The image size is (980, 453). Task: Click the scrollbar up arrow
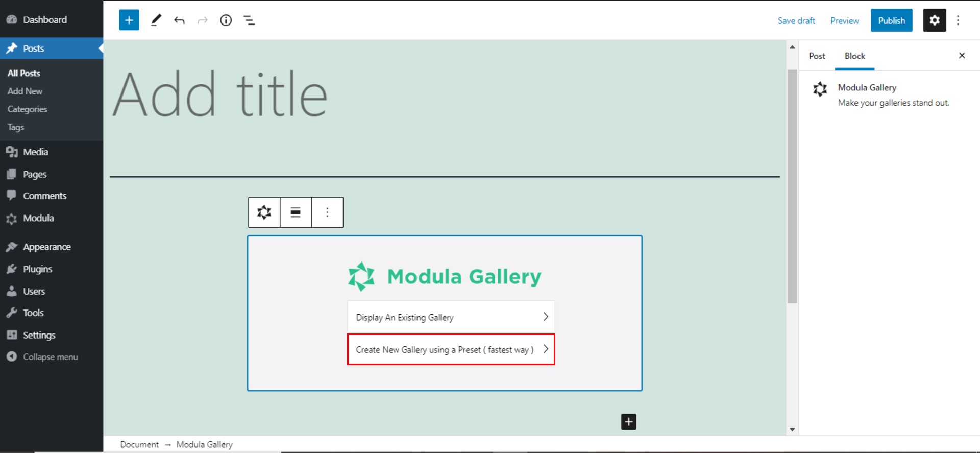coord(792,47)
